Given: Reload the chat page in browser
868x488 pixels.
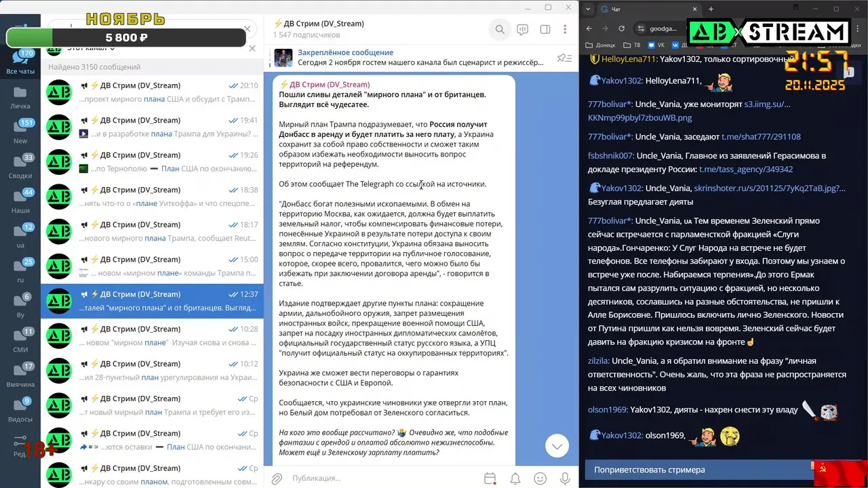Looking at the screenshot, I should (x=622, y=28).
